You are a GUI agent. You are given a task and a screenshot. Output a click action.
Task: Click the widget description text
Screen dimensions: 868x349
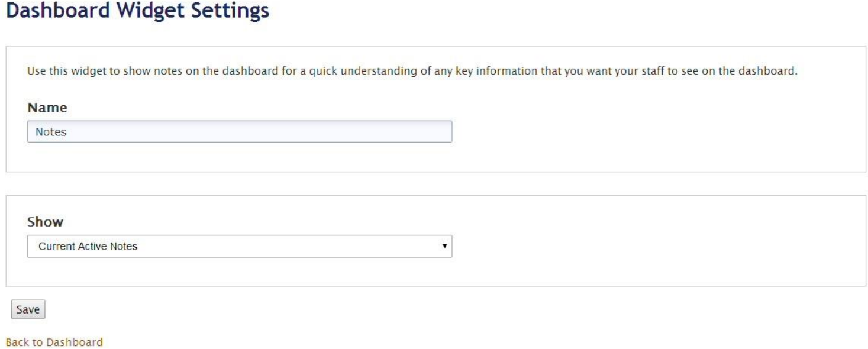point(412,72)
